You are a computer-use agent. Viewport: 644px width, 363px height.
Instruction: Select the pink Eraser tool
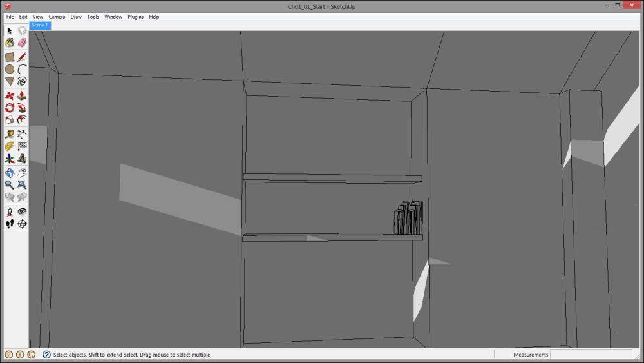tap(22, 43)
